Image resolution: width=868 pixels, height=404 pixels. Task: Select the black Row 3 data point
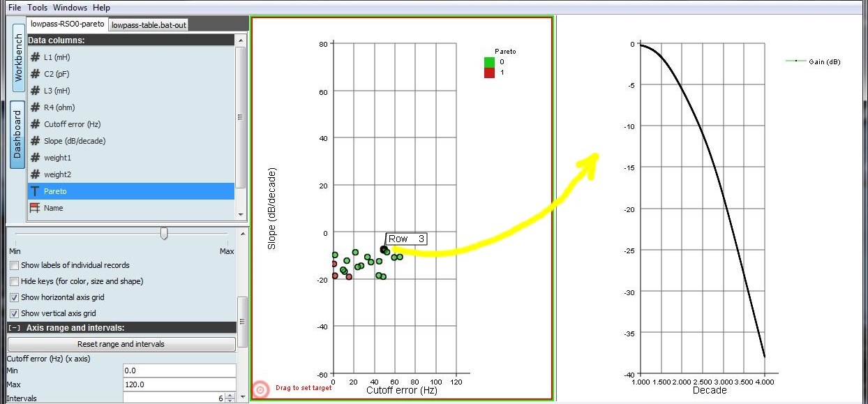(x=383, y=249)
